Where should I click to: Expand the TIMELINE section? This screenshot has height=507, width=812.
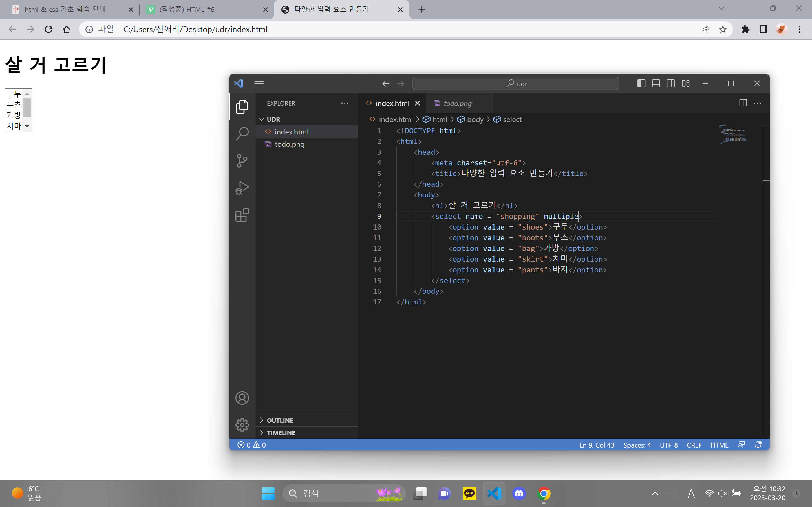coord(281,433)
